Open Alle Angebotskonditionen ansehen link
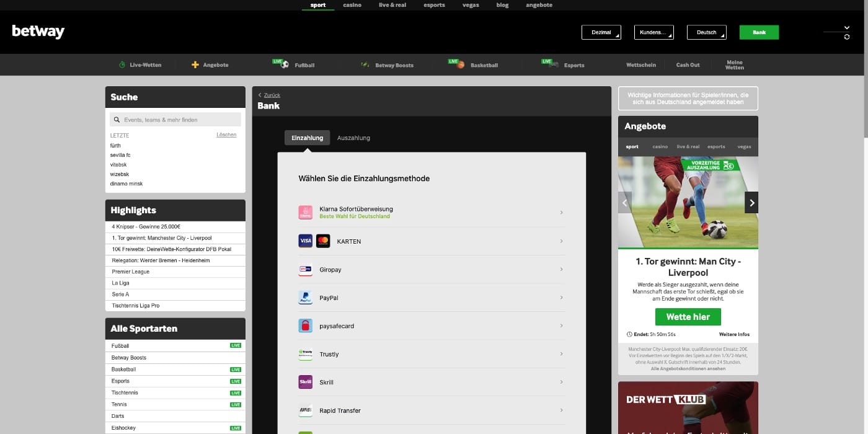868x434 pixels. [688, 368]
